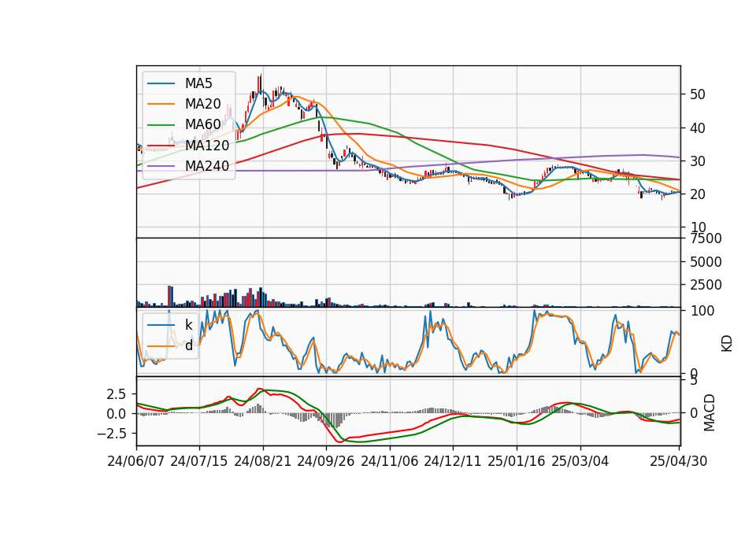Click the MA20 legend label
This screenshot has width=756, height=543.
click(202, 104)
